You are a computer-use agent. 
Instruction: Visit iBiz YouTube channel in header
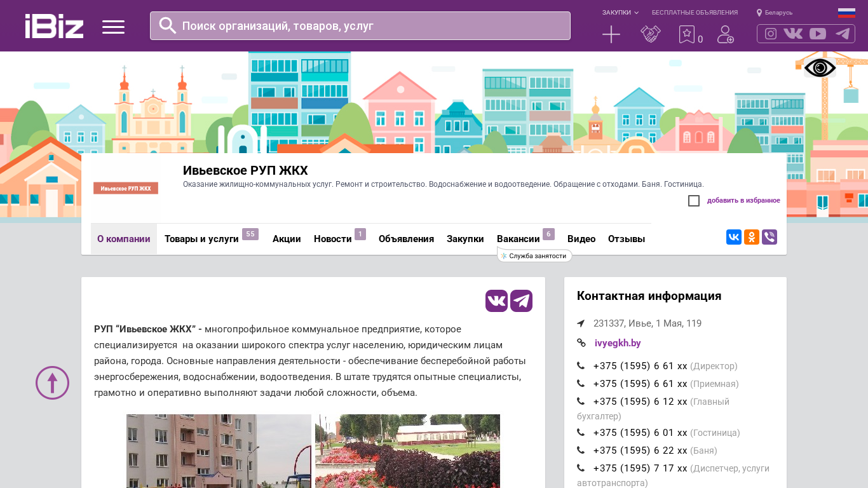pyautogui.click(x=818, y=34)
